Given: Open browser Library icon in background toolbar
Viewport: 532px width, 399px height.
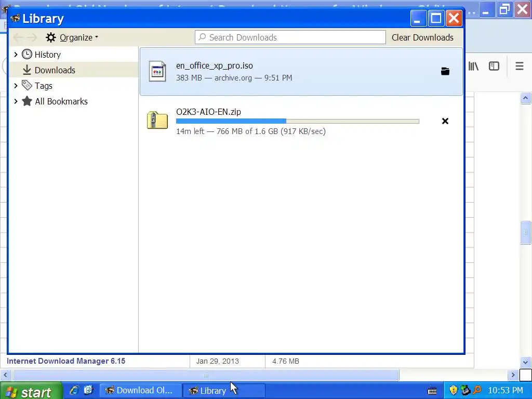Looking at the screenshot, I should (x=473, y=66).
